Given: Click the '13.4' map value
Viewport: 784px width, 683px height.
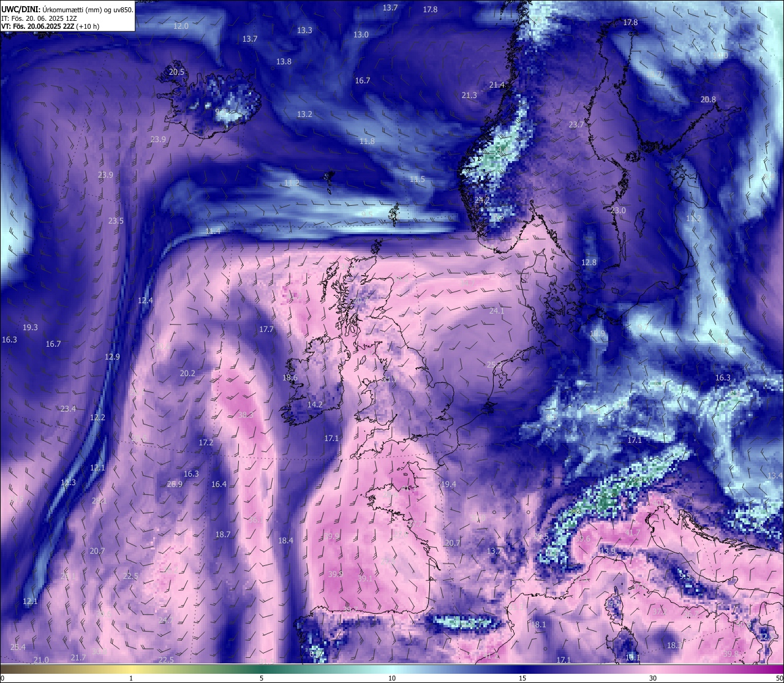Looking at the screenshot, I should (775, 475).
